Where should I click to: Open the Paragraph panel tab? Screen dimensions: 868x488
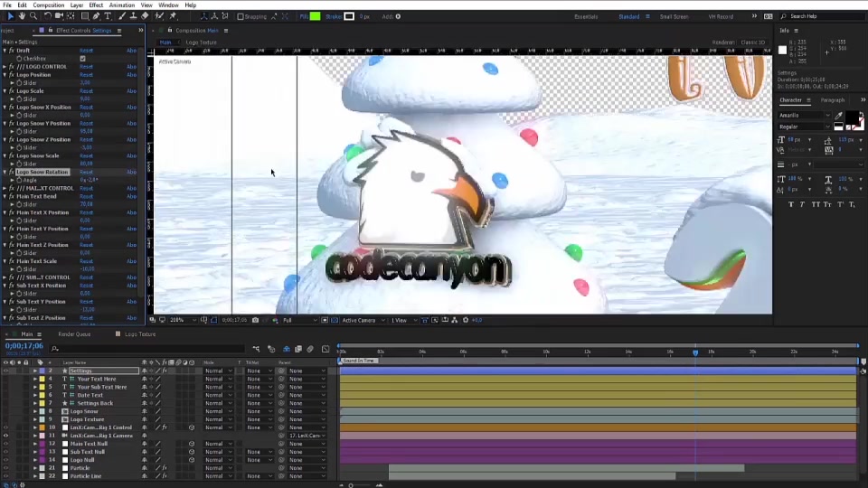833,100
